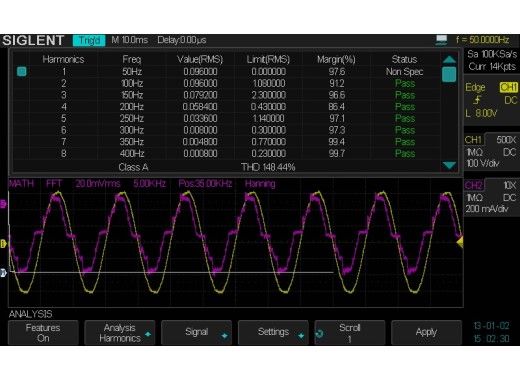The width and height of the screenshot is (520, 380).
Task: Click the Harmonics column header
Action: click(x=63, y=60)
